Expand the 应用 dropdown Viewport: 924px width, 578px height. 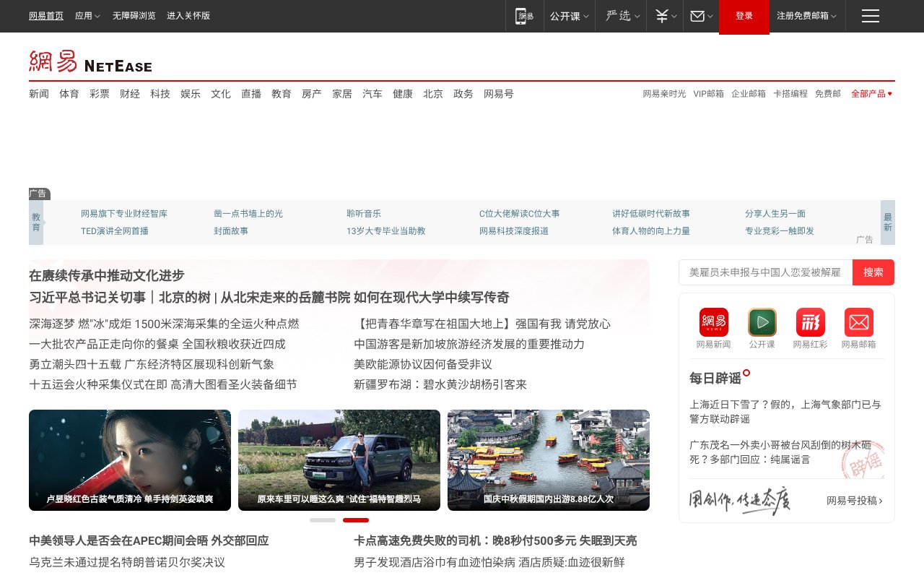(87, 16)
